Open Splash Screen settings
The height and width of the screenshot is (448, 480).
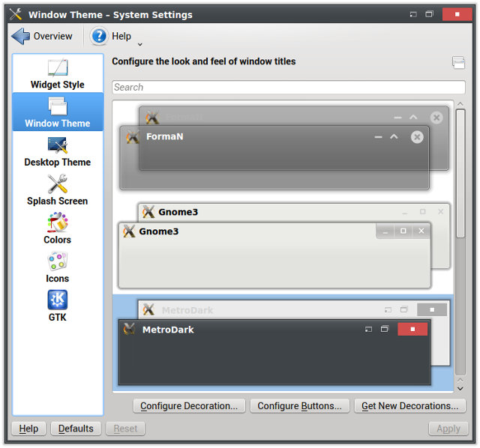58,190
